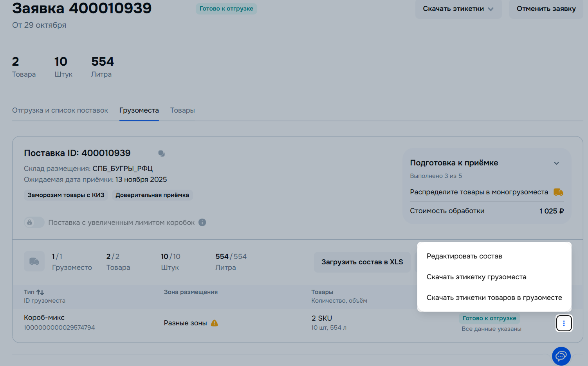Select Редактировать состав from the menu
588x366 pixels.
tap(464, 256)
